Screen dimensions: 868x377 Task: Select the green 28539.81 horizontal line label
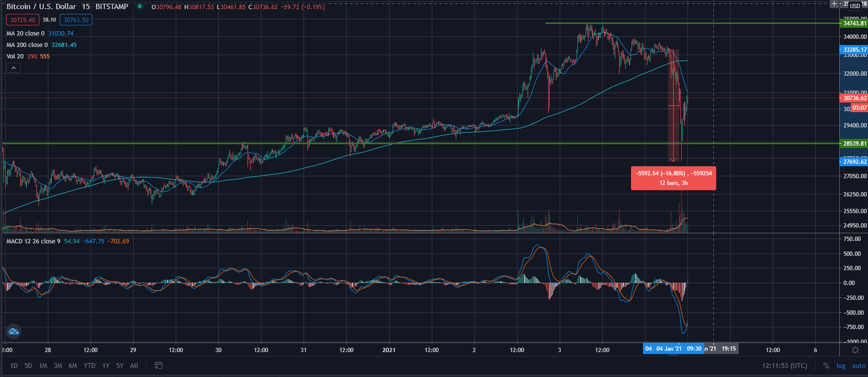click(x=854, y=144)
